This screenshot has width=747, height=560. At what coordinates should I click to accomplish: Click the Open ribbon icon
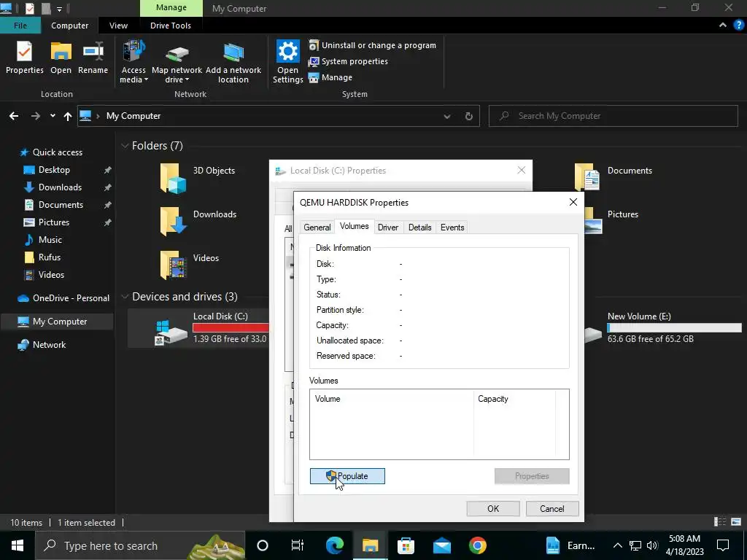(x=61, y=57)
